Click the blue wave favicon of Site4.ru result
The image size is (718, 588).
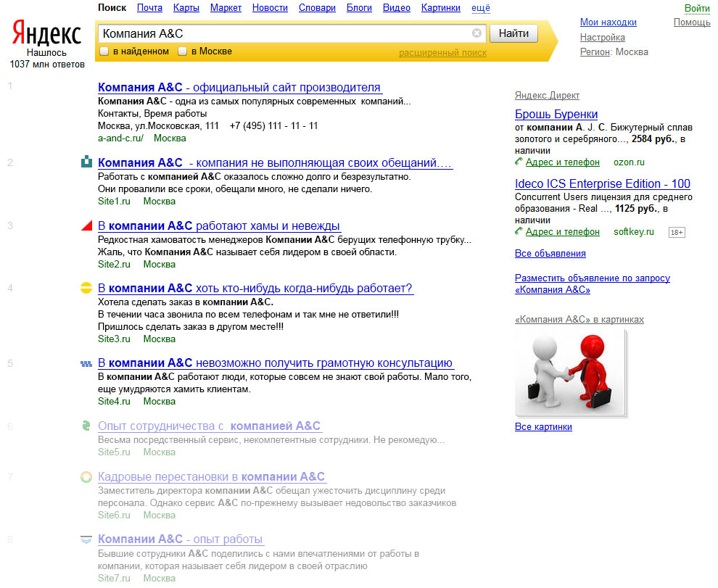(86, 364)
